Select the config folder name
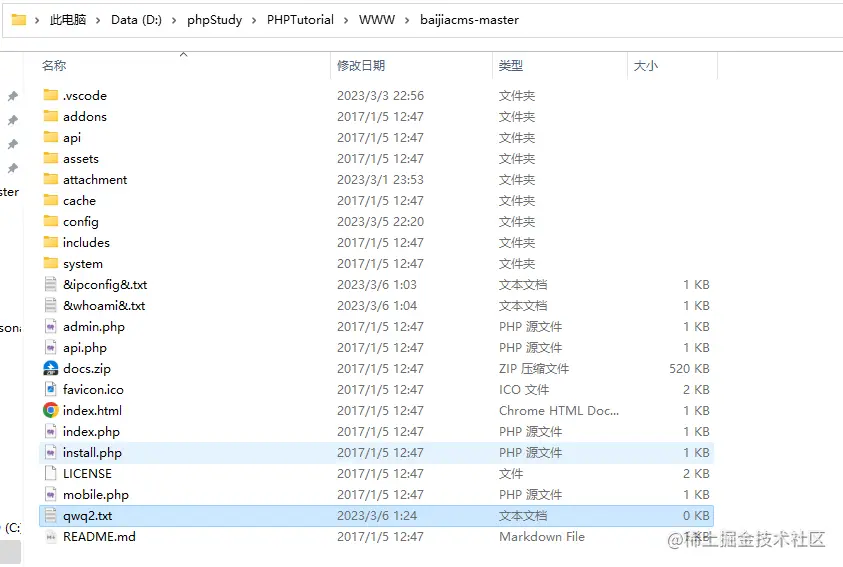The image size is (843, 567). [81, 221]
